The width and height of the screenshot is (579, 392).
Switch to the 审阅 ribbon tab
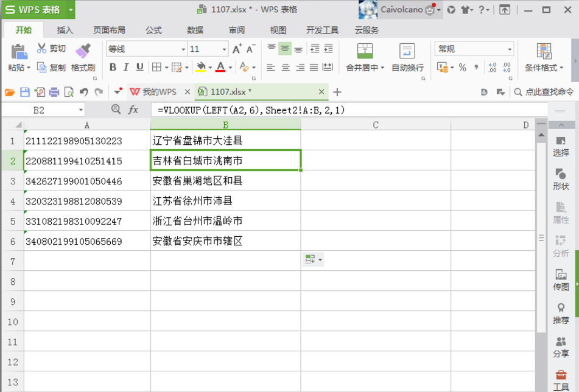point(237,30)
